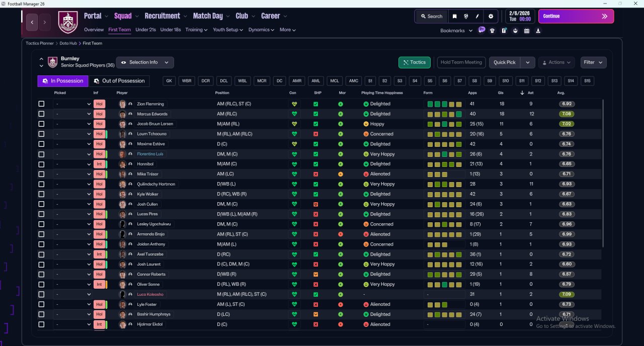
Task: Click the pencil edit icon in top bar
Action: point(477,16)
